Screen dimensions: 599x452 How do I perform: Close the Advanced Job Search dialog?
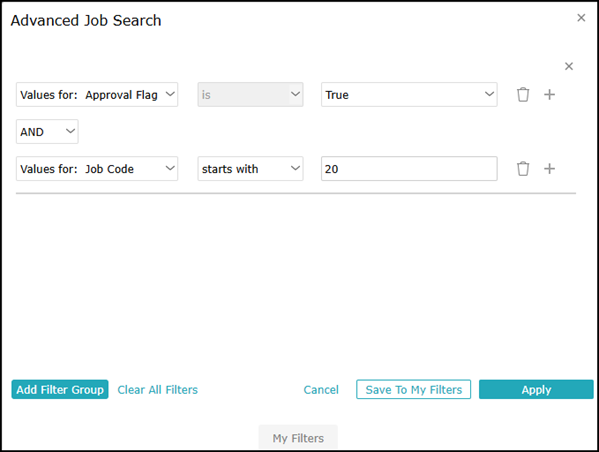tap(581, 18)
